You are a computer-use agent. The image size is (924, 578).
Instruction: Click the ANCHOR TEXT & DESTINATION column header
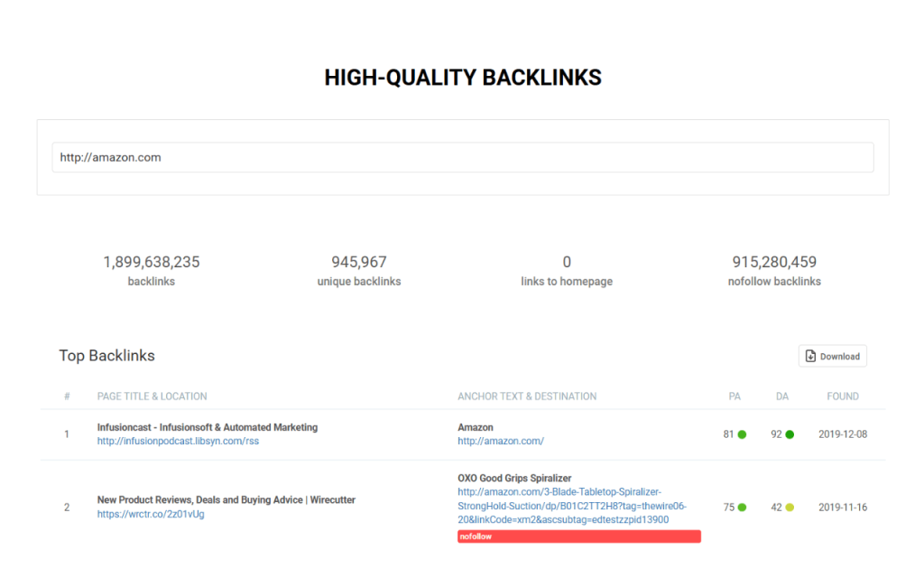click(x=526, y=396)
